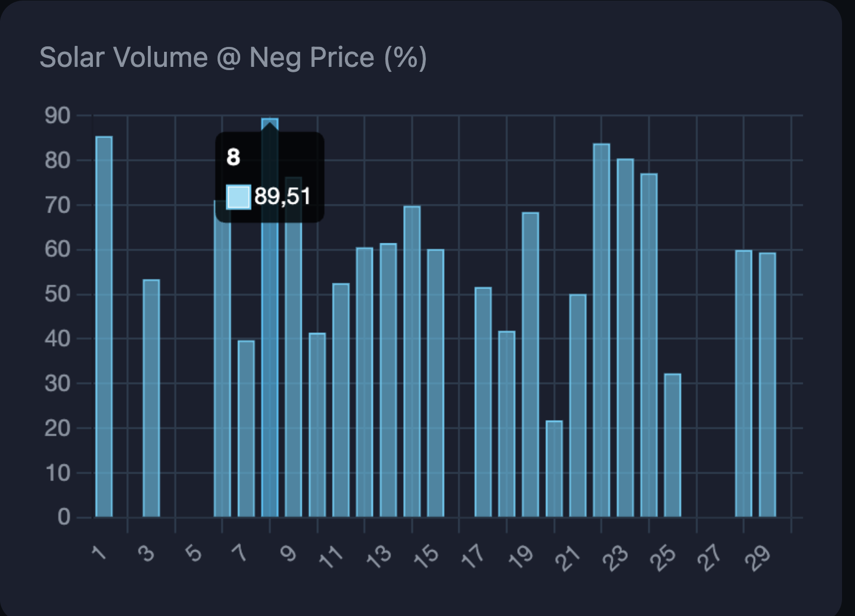Image resolution: width=855 pixels, height=616 pixels.
Task: Click the y-axis label 90
Action: [x=58, y=115]
